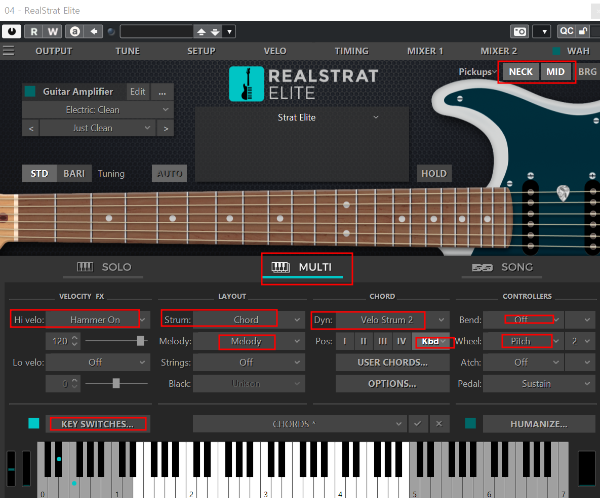
Task: Toggle the HOLD button
Action: pyautogui.click(x=434, y=174)
